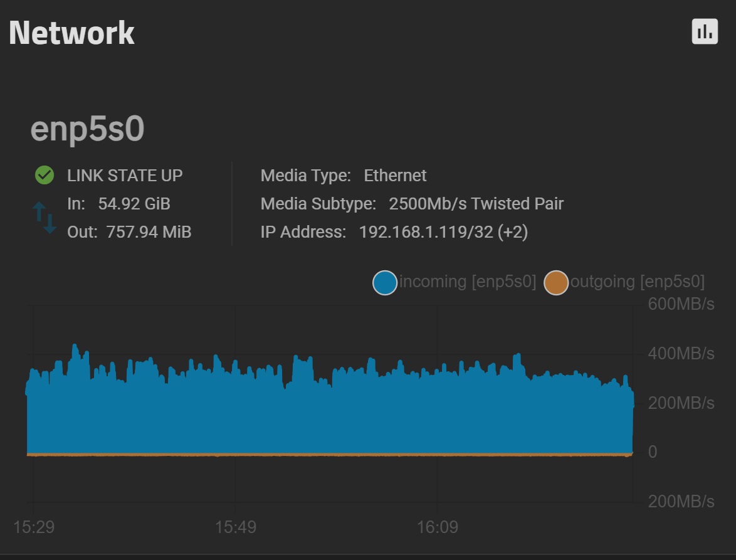Click the LINK STATE UP status text
The height and width of the screenshot is (560, 736).
[125, 176]
